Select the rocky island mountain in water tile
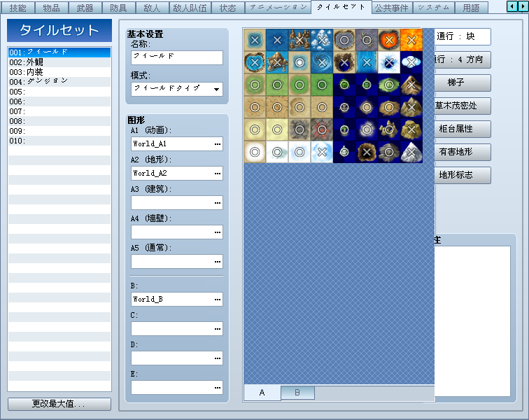Viewport: 529px width, 420px height. (x=277, y=62)
